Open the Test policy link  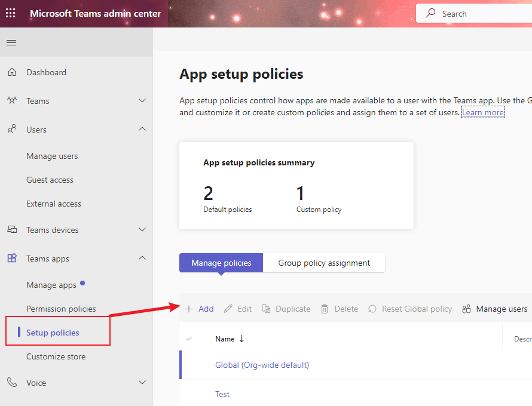[222, 394]
